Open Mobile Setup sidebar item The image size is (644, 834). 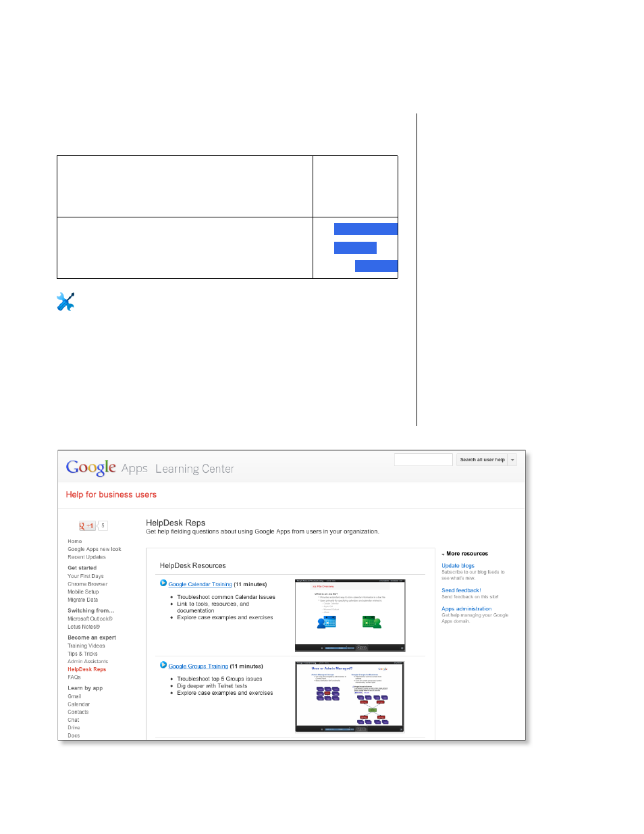pyautogui.click(x=83, y=592)
